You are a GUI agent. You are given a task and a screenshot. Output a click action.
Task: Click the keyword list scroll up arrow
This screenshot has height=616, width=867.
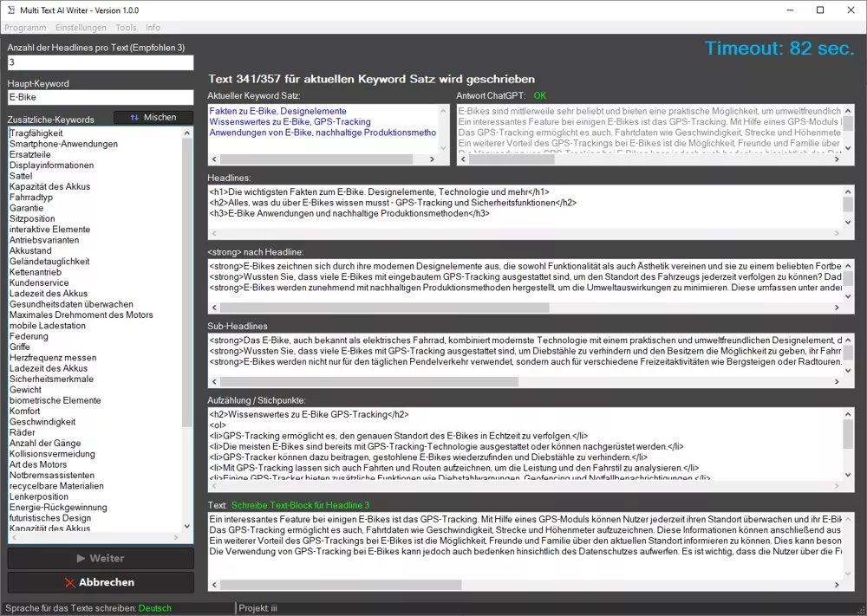[187, 133]
